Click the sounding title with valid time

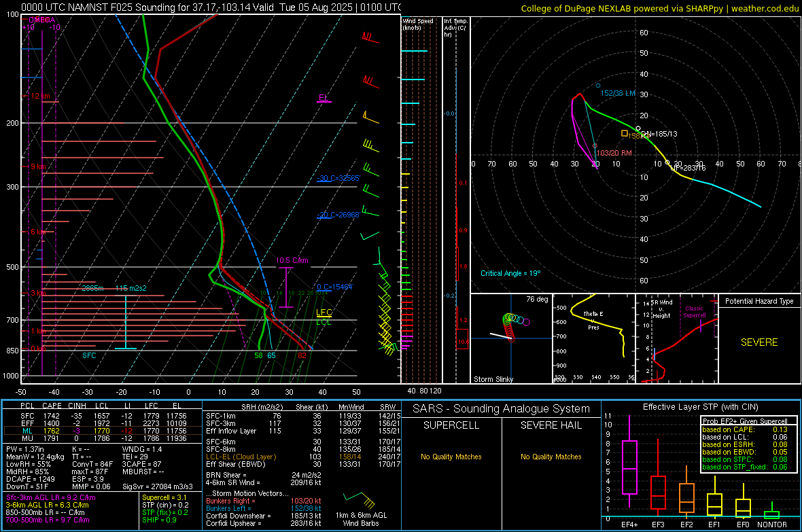[x=211, y=7]
